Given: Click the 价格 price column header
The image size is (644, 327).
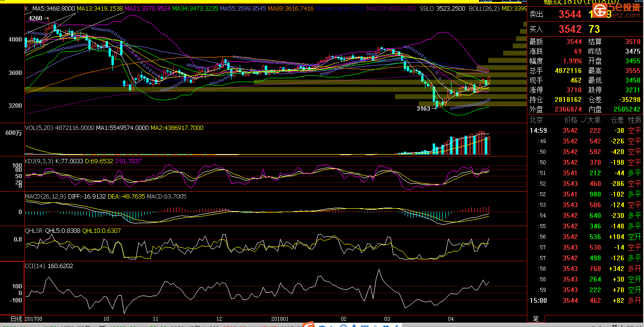Looking at the screenshot, I should 571,120.
